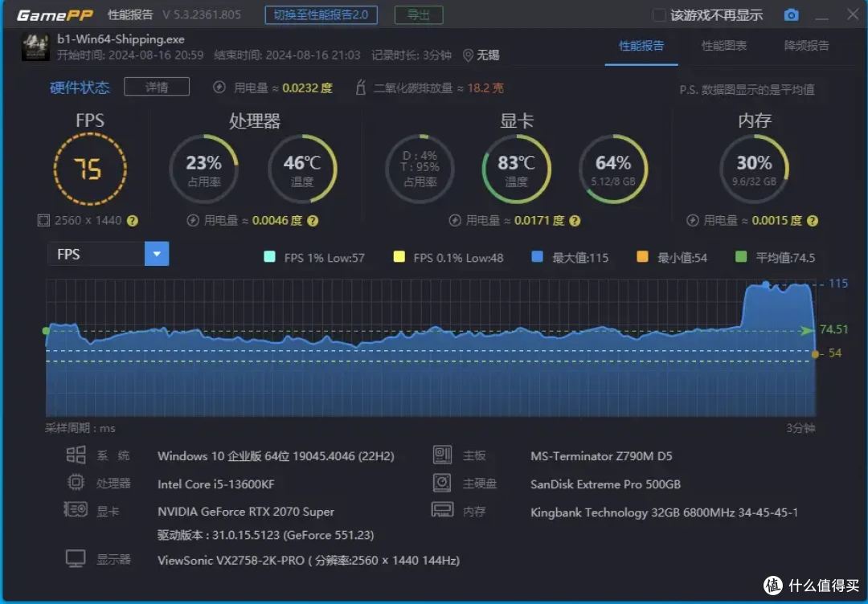The height and width of the screenshot is (604, 868).
Task: Click the 主硬盘 disk icon
Action: pos(442,482)
